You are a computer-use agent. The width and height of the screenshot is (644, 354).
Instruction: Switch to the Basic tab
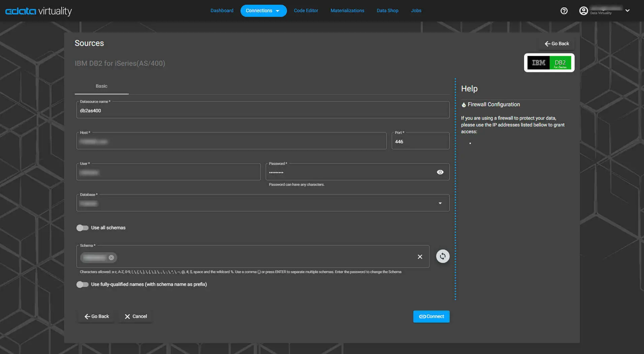coord(101,86)
